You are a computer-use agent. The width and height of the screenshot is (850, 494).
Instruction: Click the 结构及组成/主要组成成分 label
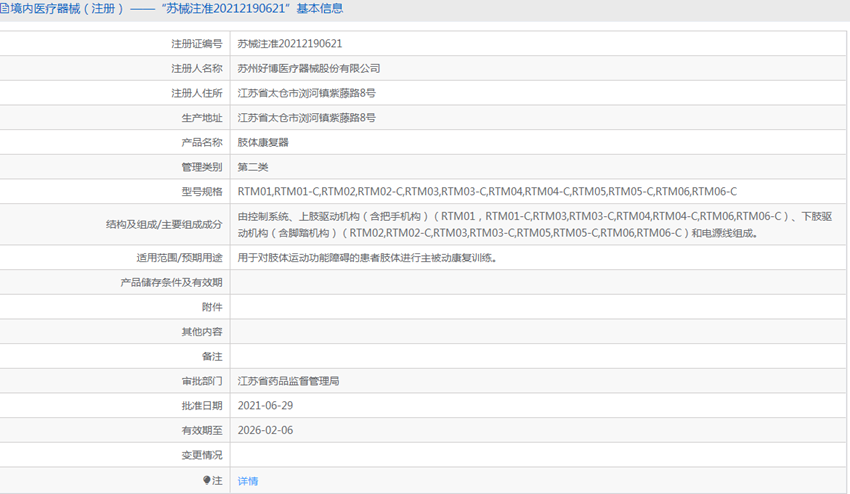tap(164, 224)
